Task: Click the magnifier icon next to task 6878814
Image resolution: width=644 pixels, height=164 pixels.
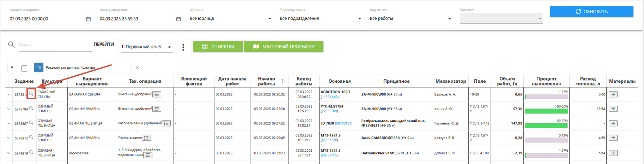Action: [31, 94]
